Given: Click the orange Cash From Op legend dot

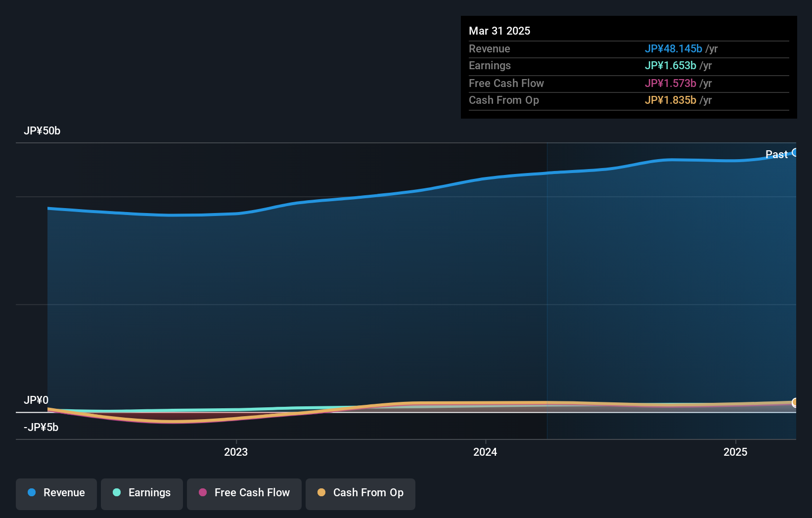Looking at the screenshot, I should point(322,493).
